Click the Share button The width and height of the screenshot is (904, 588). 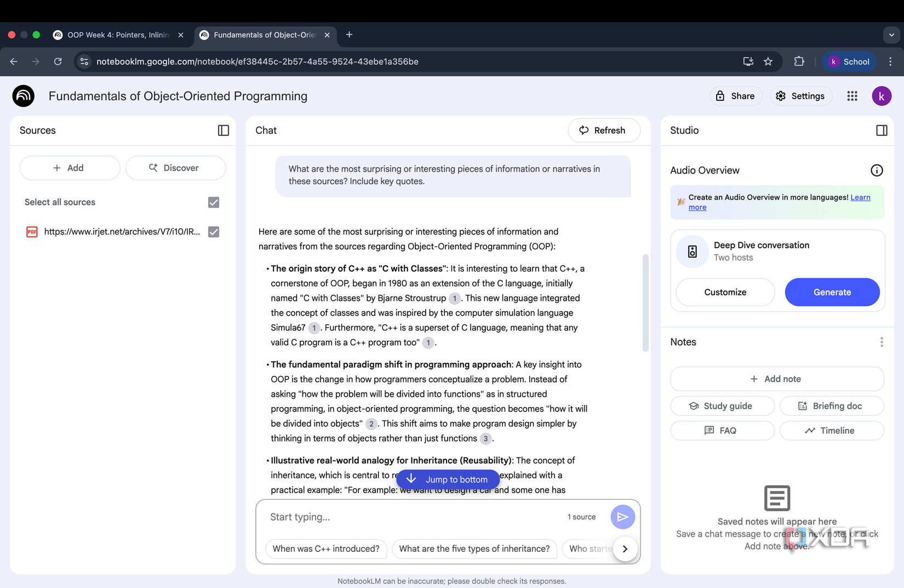[x=736, y=96]
